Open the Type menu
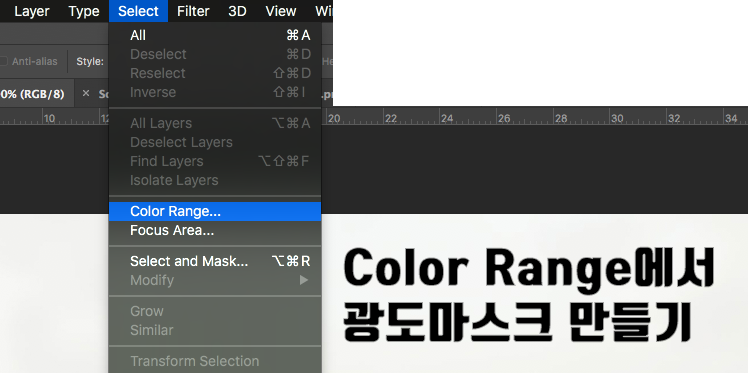Image resolution: width=748 pixels, height=373 pixels. pyautogui.click(x=83, y=11)
